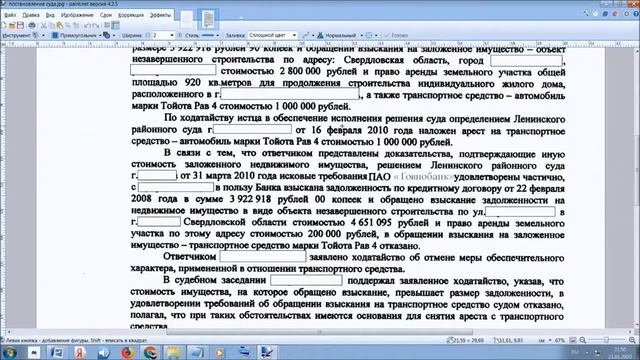Open the Правка menu
The width and height of the screenshot is (640, 360).
click(31, 15)
